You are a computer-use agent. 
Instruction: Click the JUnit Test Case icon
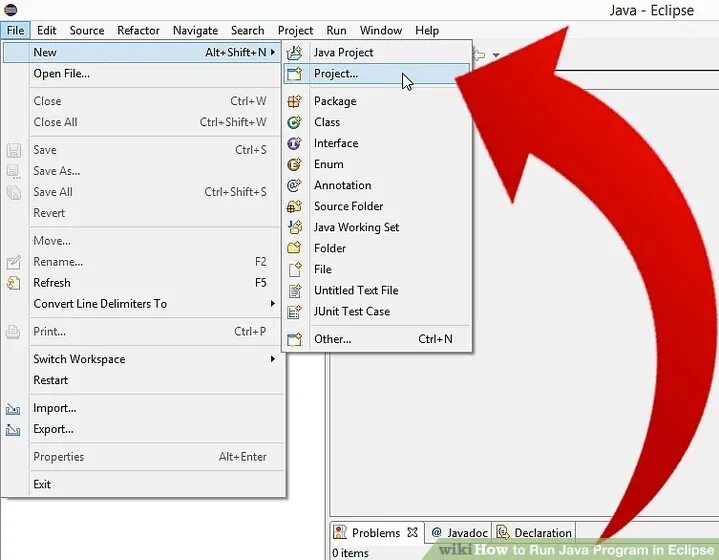[294, 312]
